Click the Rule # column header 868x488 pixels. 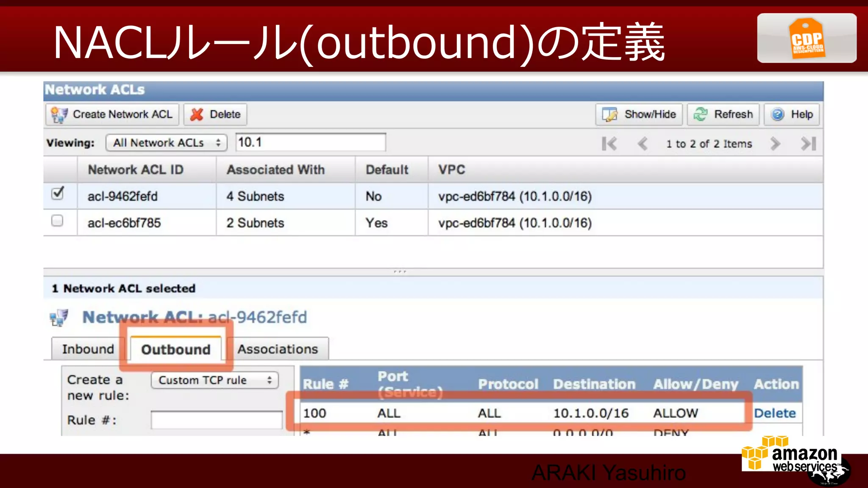tap(325, 384)
